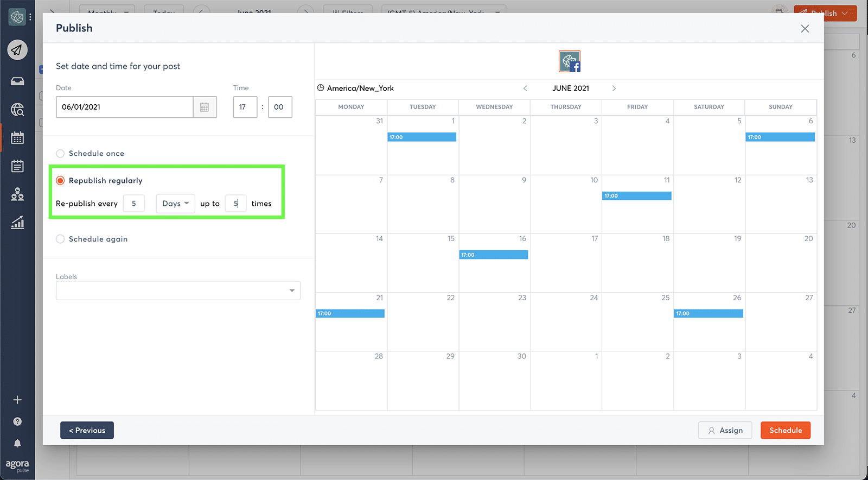Open the Inbox tray icon in sidebar
This screenshot has height=480, width=868.
pos(17,81)
